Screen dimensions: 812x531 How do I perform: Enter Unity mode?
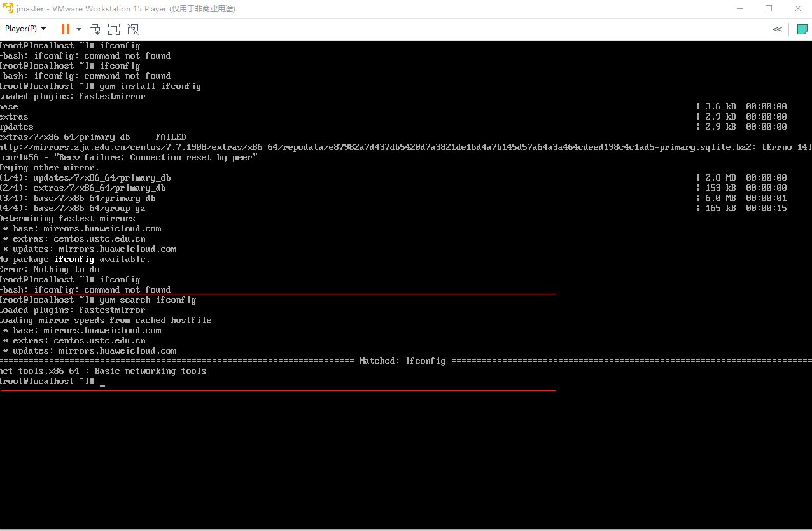(132, 29)
